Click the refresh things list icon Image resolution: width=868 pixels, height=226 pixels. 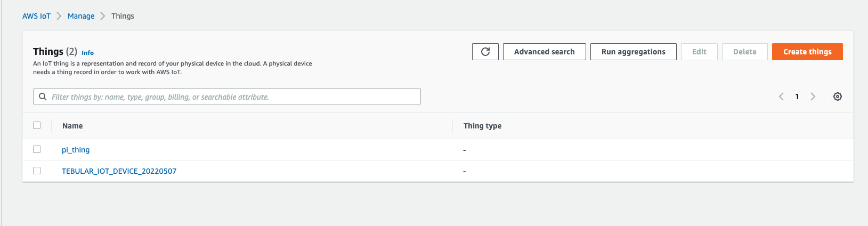485,52
